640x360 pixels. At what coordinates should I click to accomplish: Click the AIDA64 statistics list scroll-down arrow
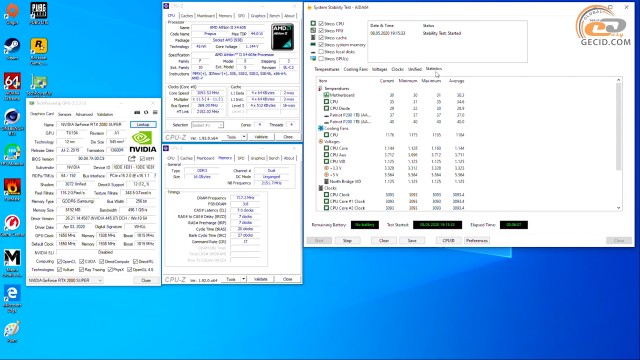pos(618,208)
